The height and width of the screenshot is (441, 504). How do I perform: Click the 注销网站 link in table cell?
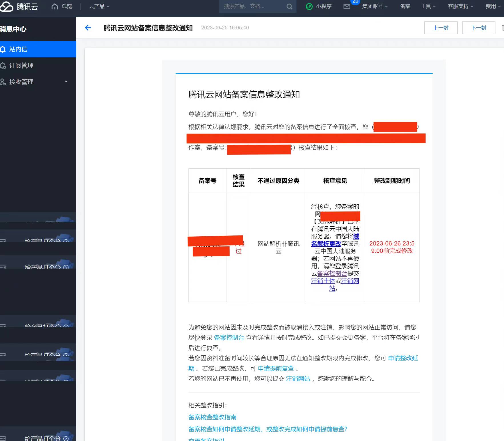[350, 281]
